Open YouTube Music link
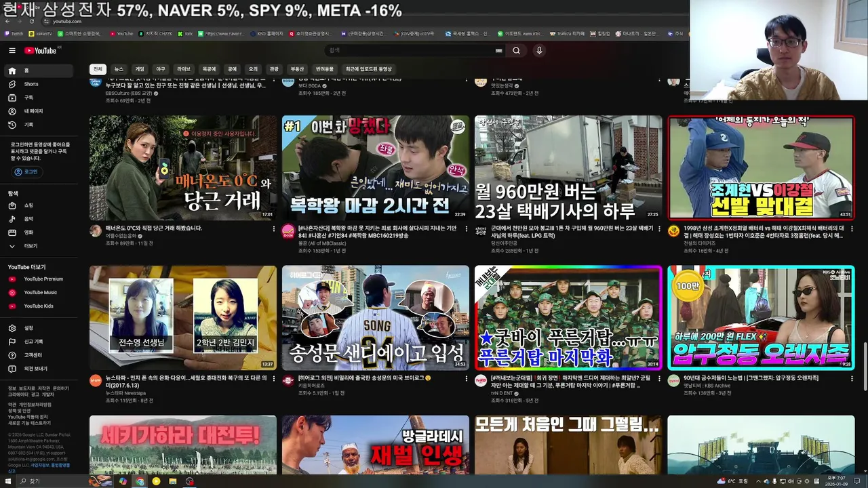The image size is (868, 488). (39, 292)
